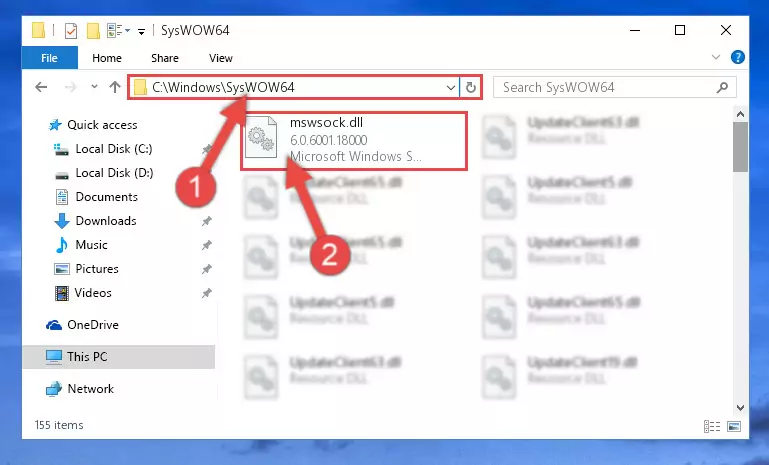
Task: Click the Downloads blue arrow icon
Action: pos(62,221)
